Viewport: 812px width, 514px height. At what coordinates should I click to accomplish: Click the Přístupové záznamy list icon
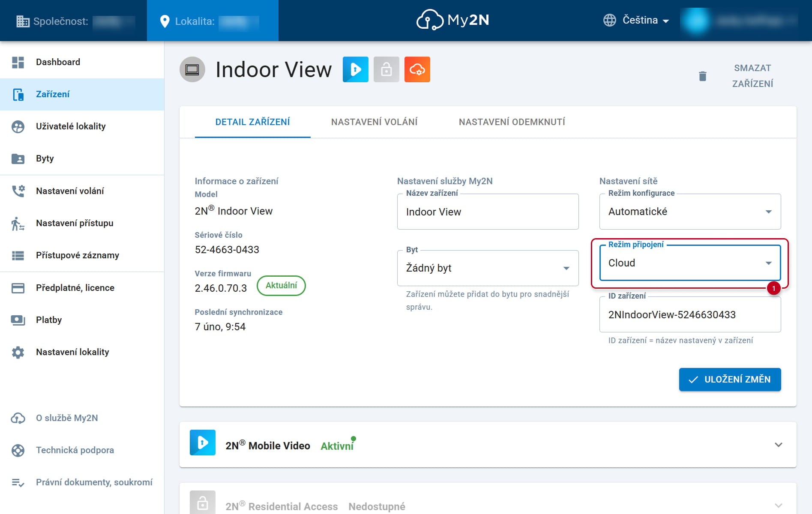pos(18,255)
